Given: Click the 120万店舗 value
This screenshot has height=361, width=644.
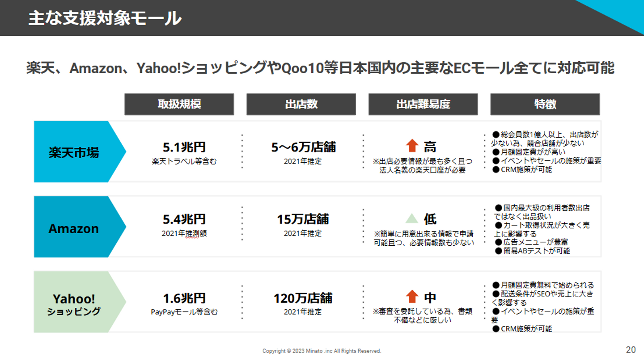Looking at the screenshot, I should pos(303,298).
